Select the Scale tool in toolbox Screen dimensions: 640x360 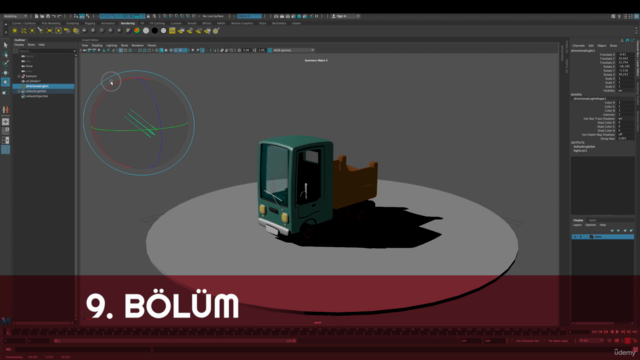coord(5,92)
